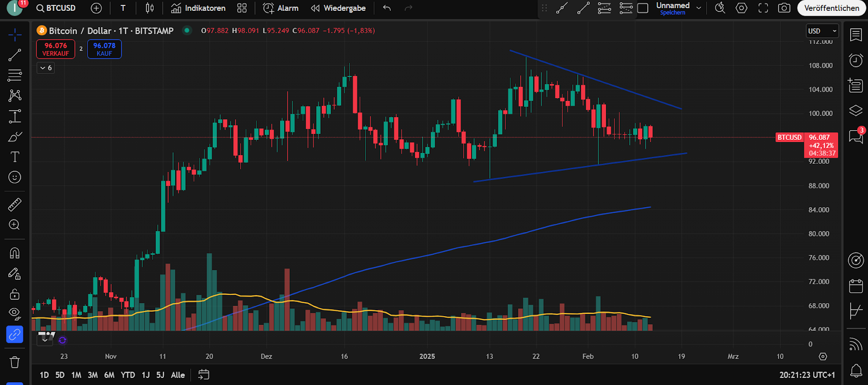Screen dimensions: 868x385
Task: Select the crosshair cursor tool
Action: pos(15,35)
